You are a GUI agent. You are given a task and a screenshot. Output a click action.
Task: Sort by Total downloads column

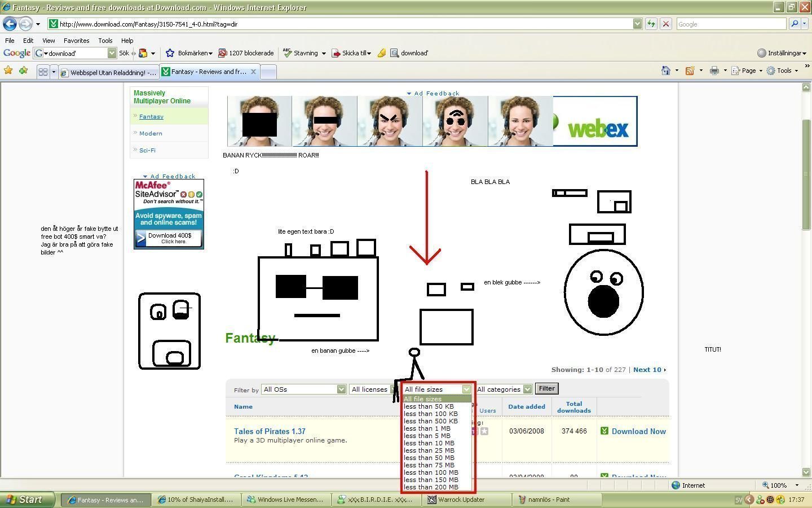(x=574, y=407)
